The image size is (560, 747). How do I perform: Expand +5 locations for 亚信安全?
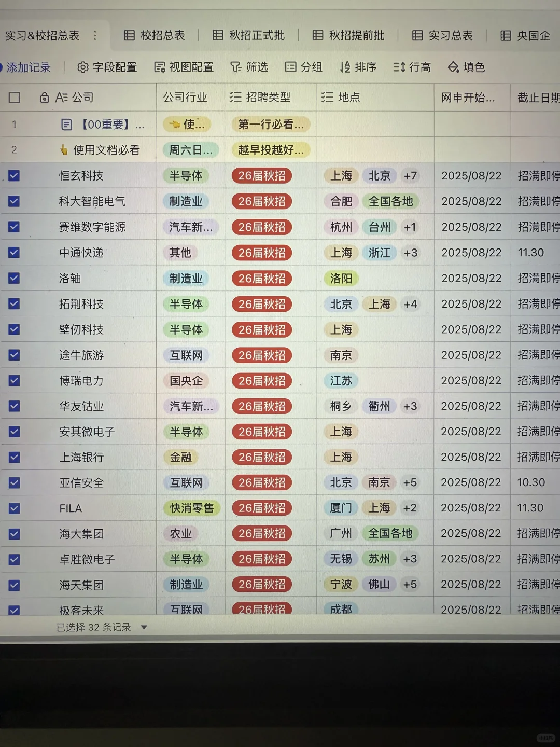tap(410, 482)
